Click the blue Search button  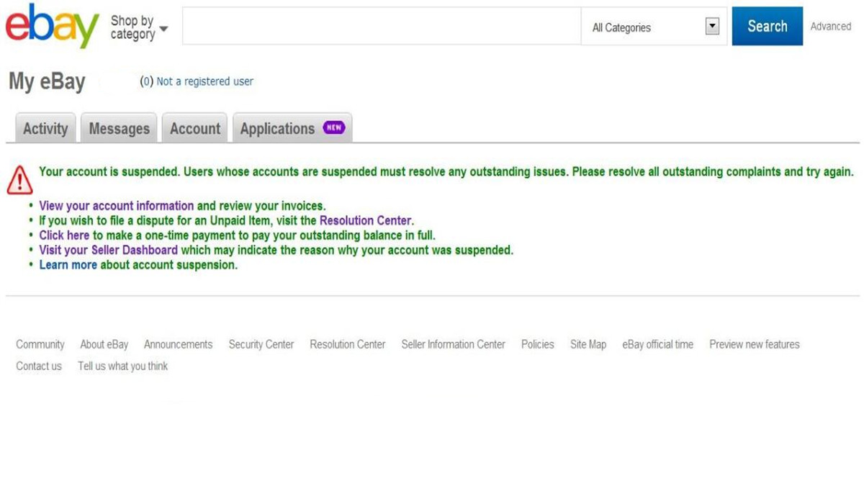767,27
